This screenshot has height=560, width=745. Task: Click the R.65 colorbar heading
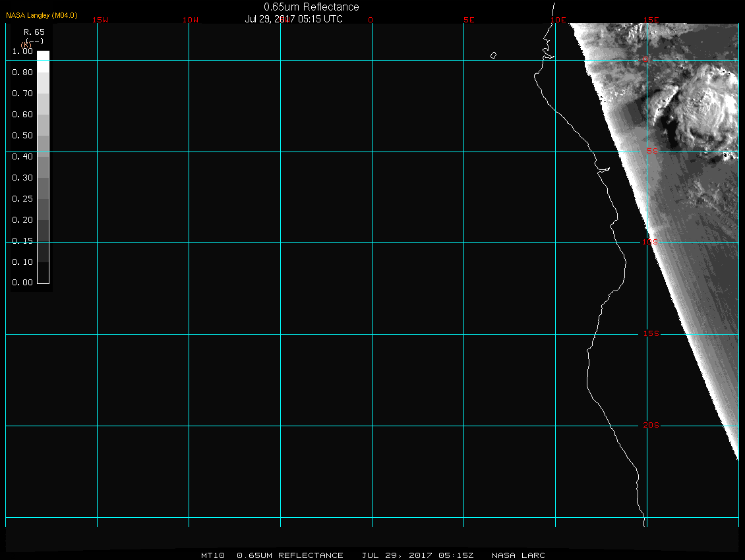coord(33,32)
